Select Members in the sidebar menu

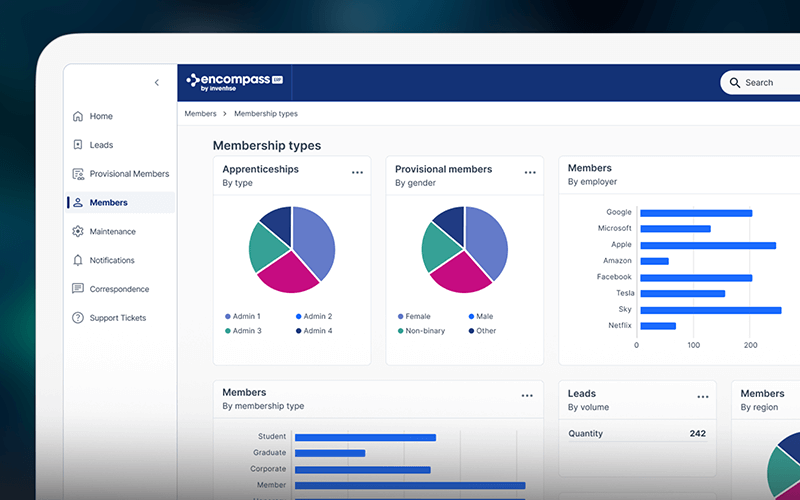[x=108, y=203]
